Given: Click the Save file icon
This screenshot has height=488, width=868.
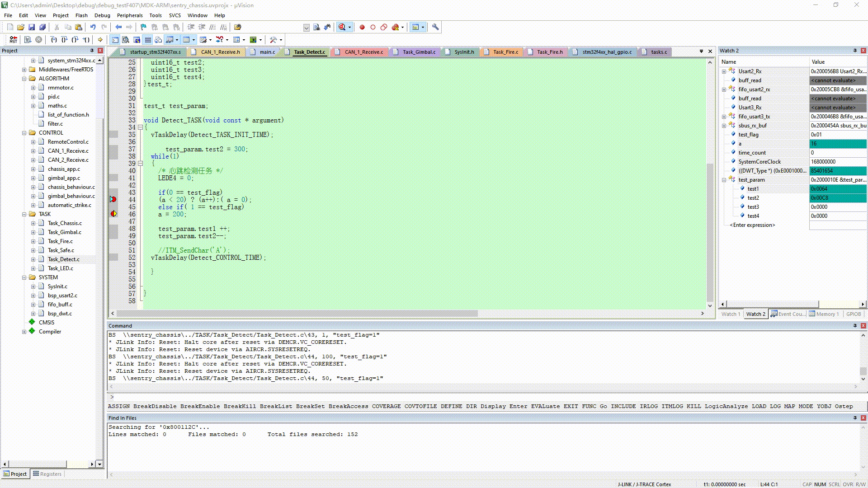Looking at the screenshot, I should pos(32,27).
